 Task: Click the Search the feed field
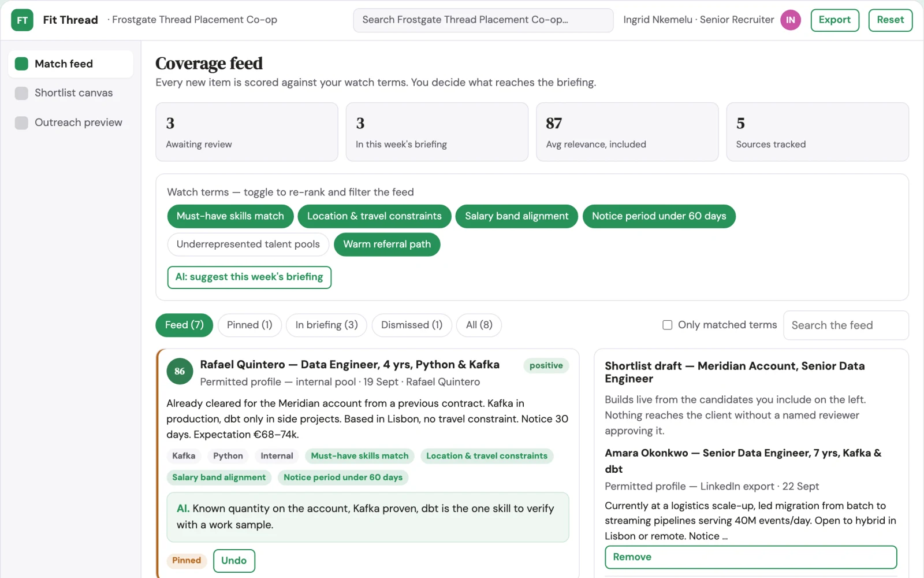pos(845,325)
